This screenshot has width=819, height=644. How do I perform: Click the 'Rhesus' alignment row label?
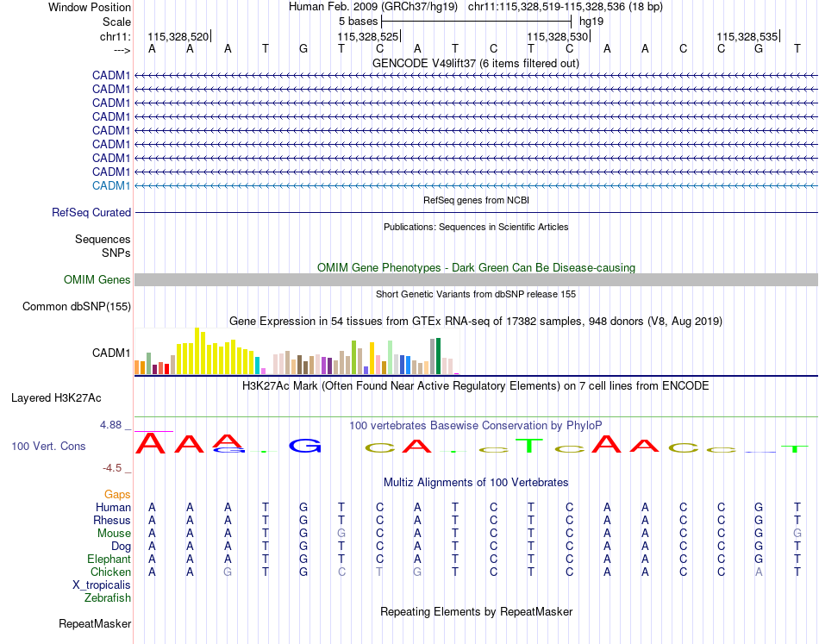pyautogui.click(x=112, y=520)
